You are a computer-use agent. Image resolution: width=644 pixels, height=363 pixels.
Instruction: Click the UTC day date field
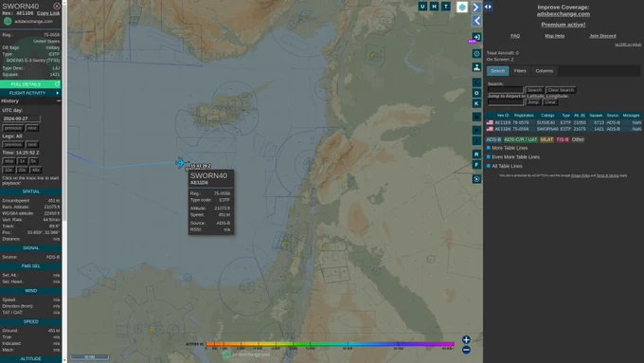(x=22, y=118)
